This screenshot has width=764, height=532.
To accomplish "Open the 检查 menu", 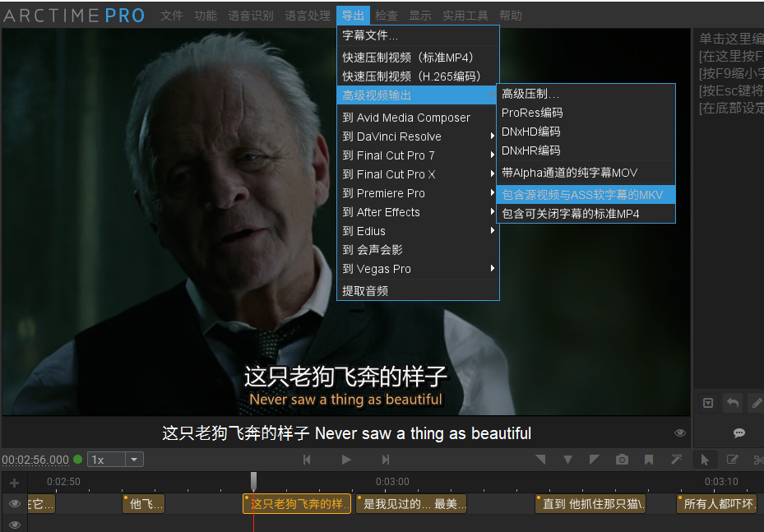I will 387,16.
